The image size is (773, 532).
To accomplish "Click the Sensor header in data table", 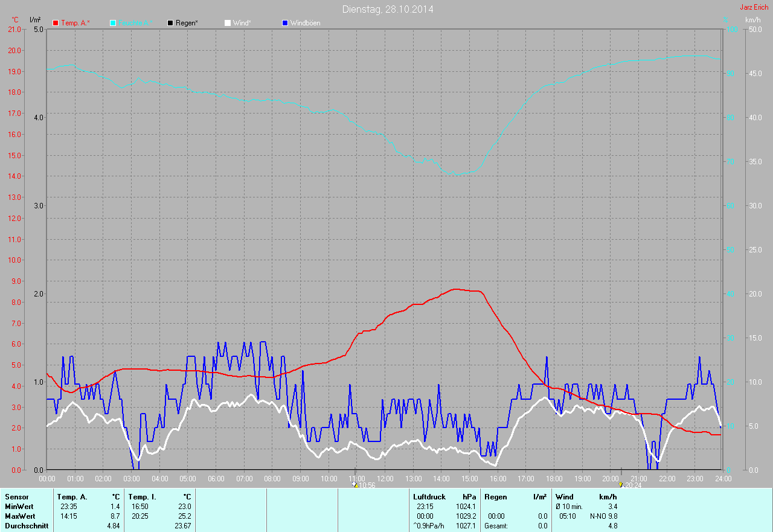I will coord(16,497).
